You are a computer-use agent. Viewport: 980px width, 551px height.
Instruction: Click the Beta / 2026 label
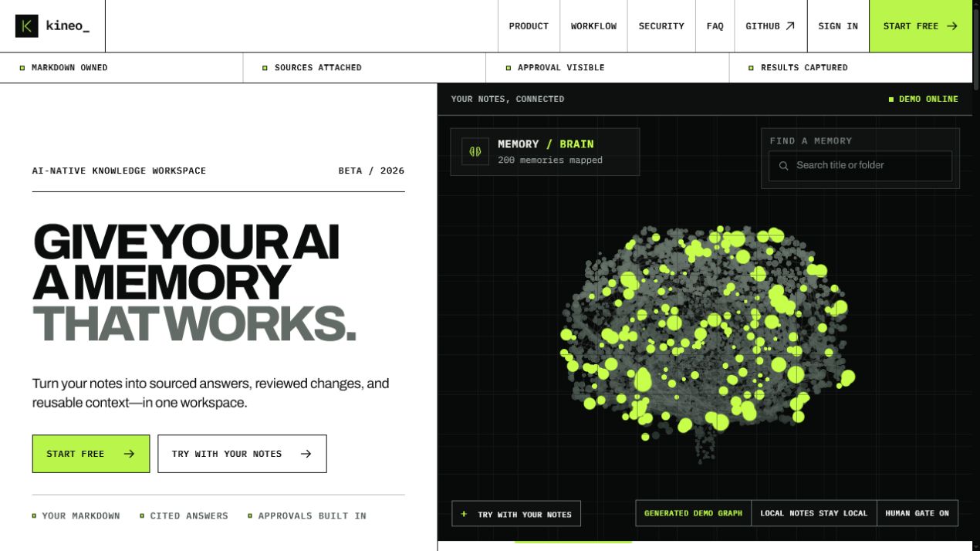371,171
